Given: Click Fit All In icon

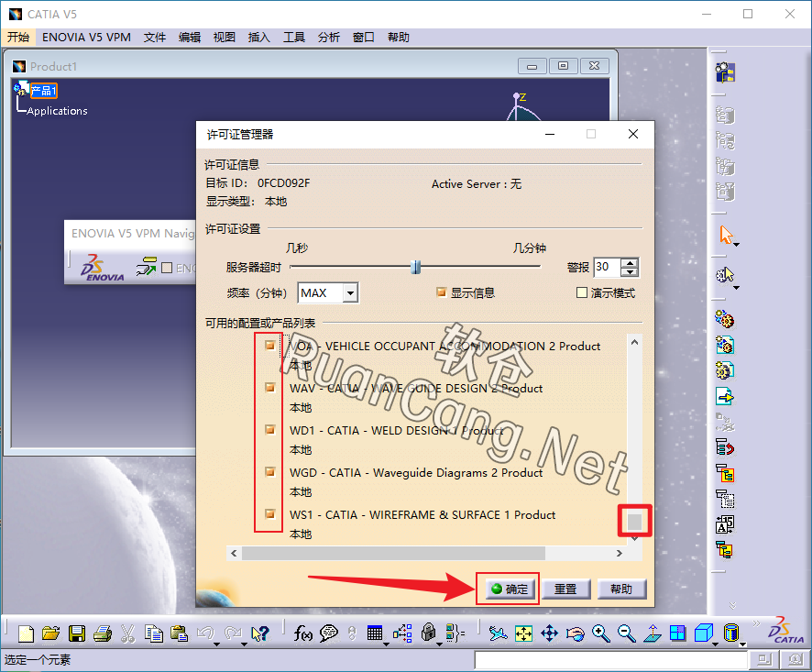Looking at the screenshot, I should (523, 633).
